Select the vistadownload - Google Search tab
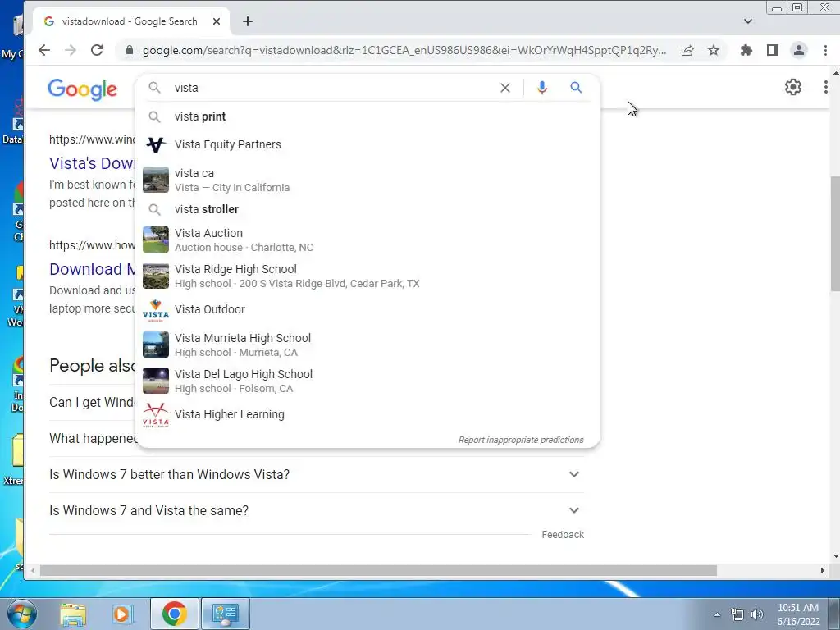This screenshot has height=630, width=840. pos(130,21)
